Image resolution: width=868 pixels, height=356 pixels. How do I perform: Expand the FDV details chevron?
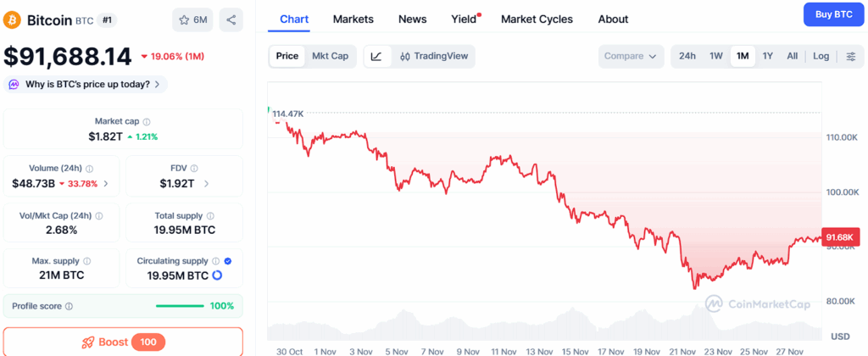click(206, 183)
